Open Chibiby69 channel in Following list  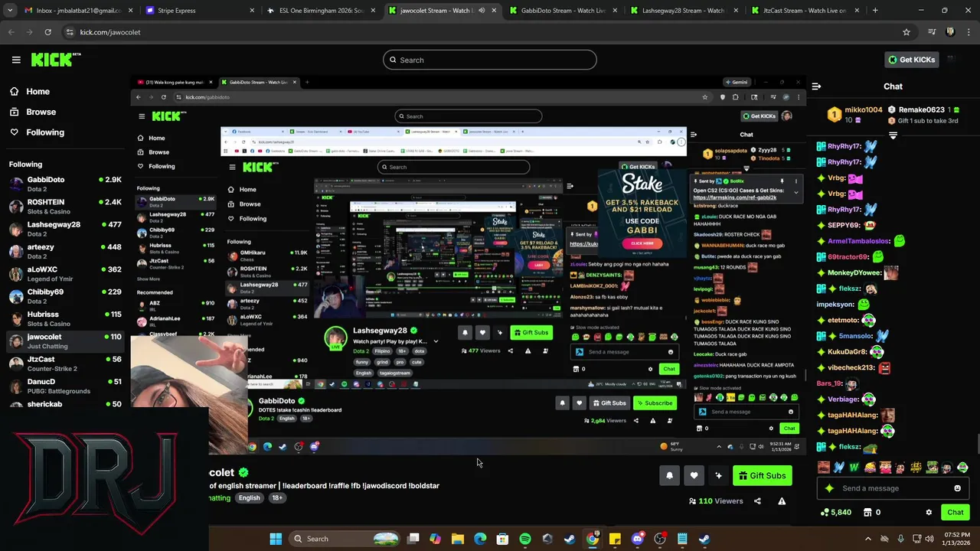coord(65,296)
